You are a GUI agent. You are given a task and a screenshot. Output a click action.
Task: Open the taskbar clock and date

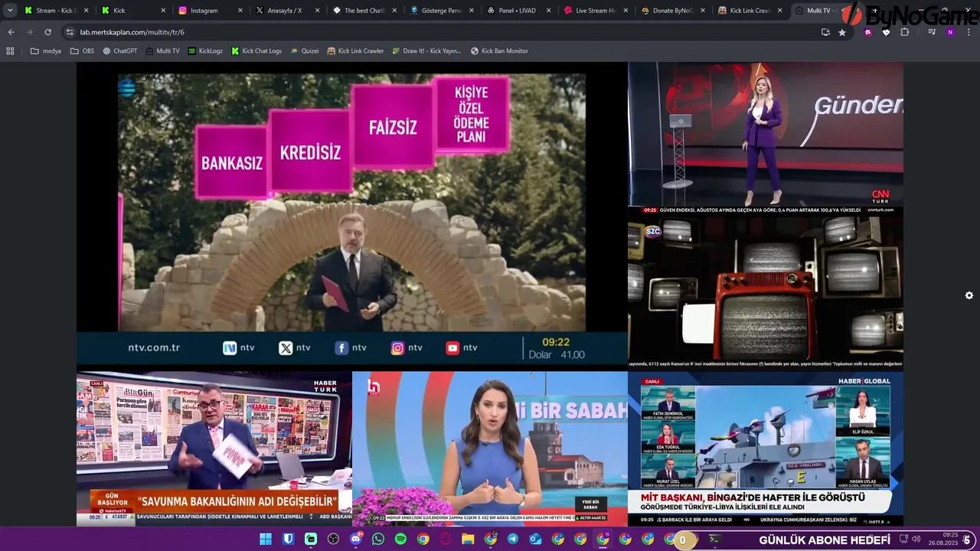click(943, 540)
